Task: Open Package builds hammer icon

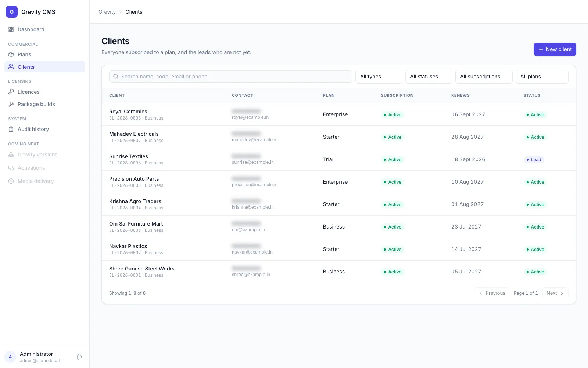Action: pyautogui.click(x=11, y=104)
